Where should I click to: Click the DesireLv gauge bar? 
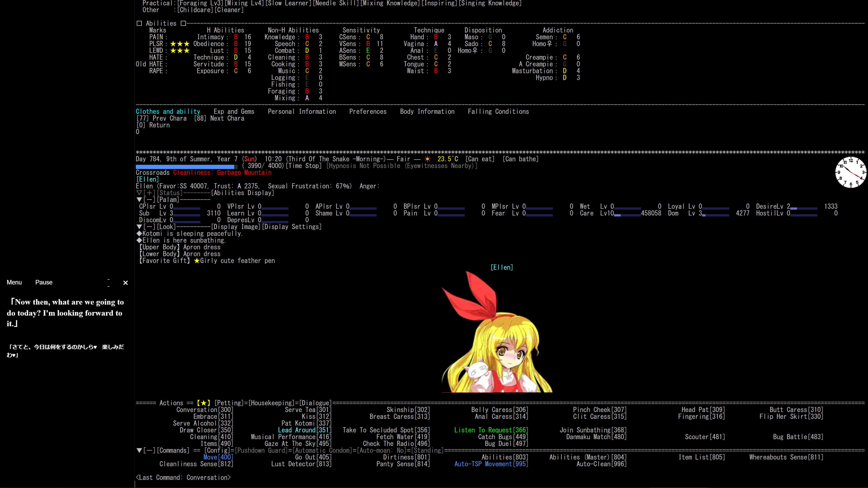[804, 209]
